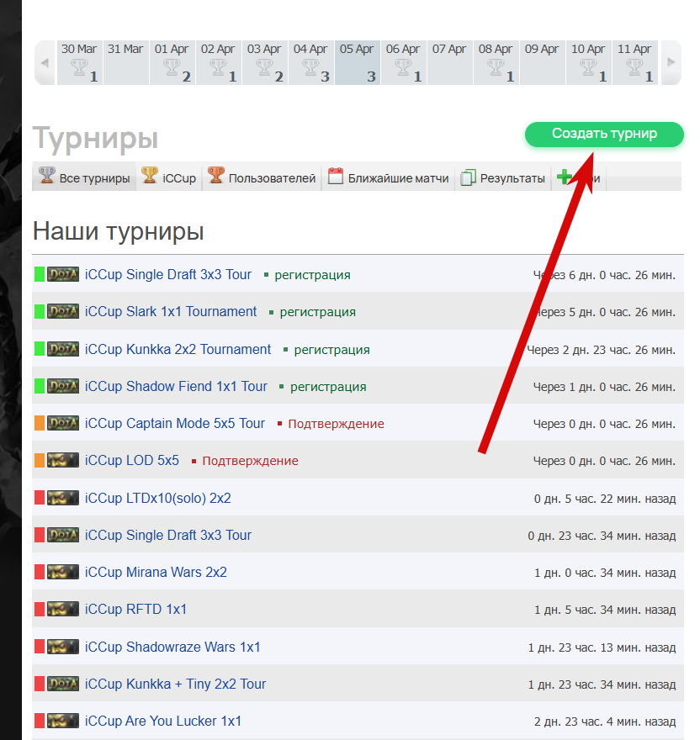Click DotA game icon on Slark 1x1 row
The image size is (700, 740).
click(63, 311)
